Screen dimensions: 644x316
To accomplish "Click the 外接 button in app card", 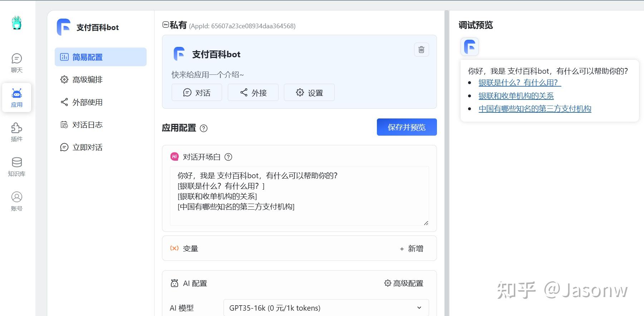I will pos(253,93).
